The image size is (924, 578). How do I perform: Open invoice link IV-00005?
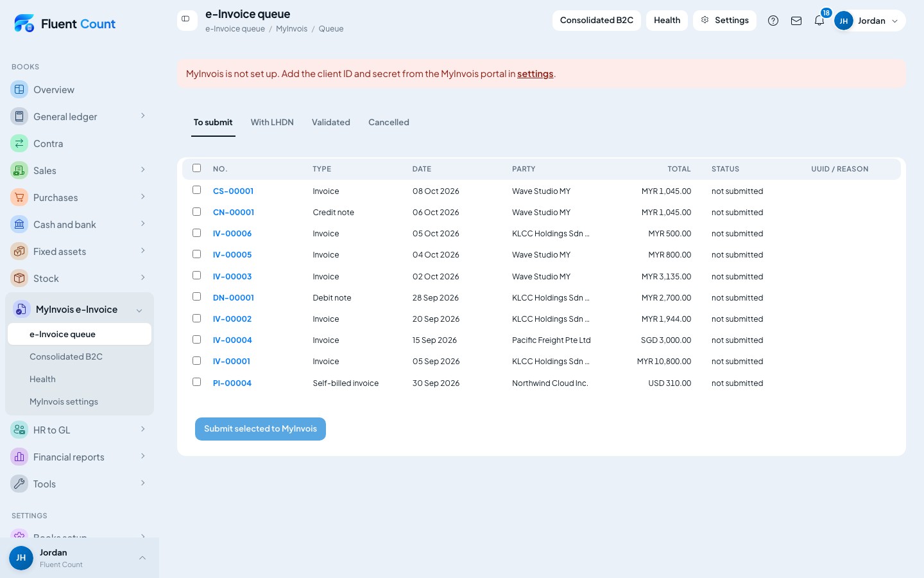232,255
